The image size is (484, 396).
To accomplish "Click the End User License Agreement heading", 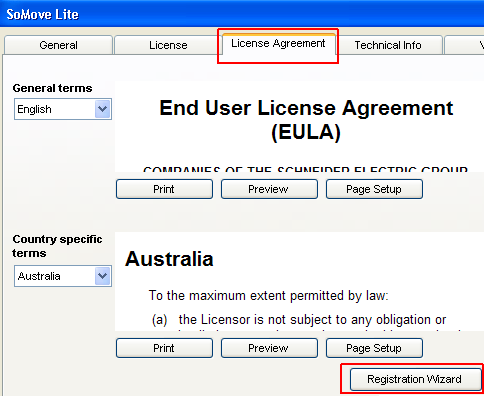I will [x=306, y=120].
